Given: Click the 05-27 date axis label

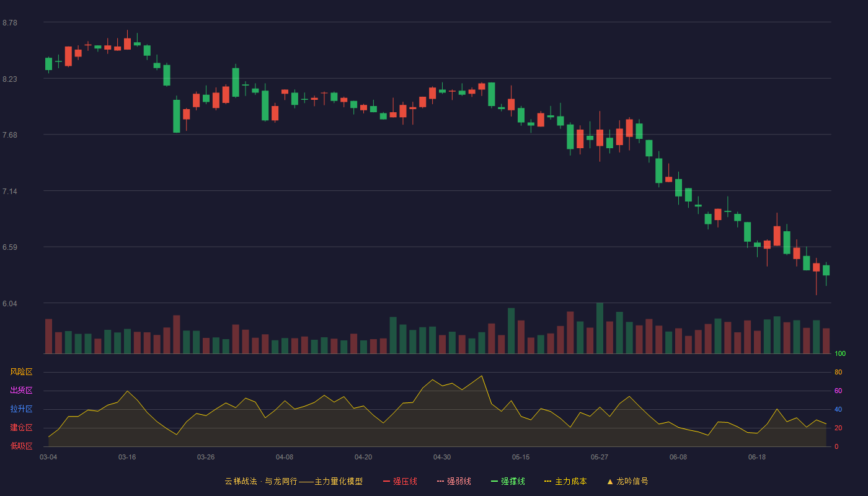Looking at the screenshot, I should [x=600, y=457].
